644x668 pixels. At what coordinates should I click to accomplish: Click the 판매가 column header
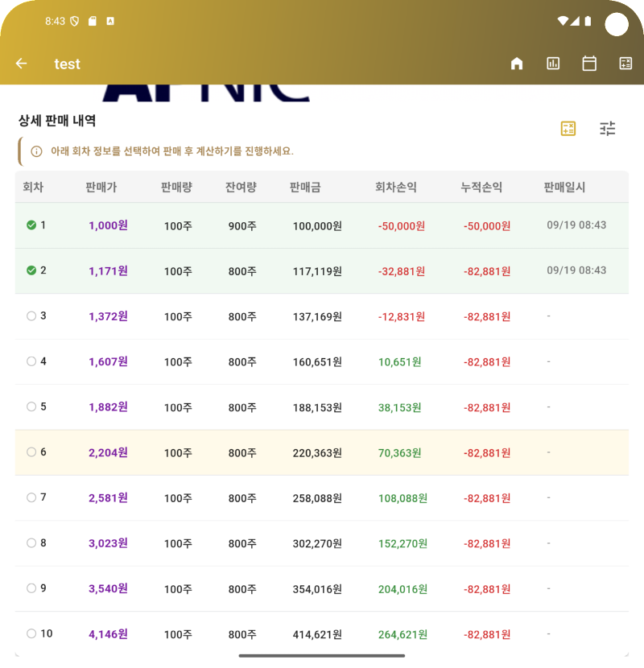tap(101, 188)
